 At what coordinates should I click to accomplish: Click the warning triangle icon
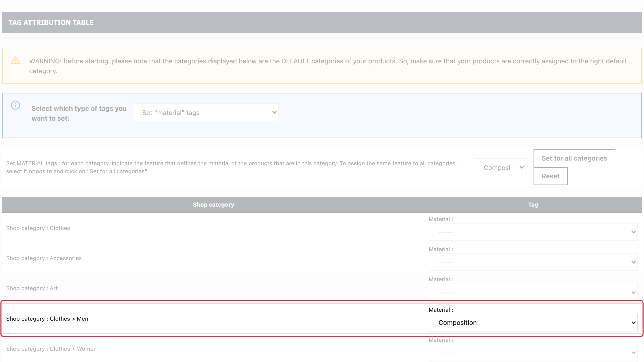click(16, 60)
